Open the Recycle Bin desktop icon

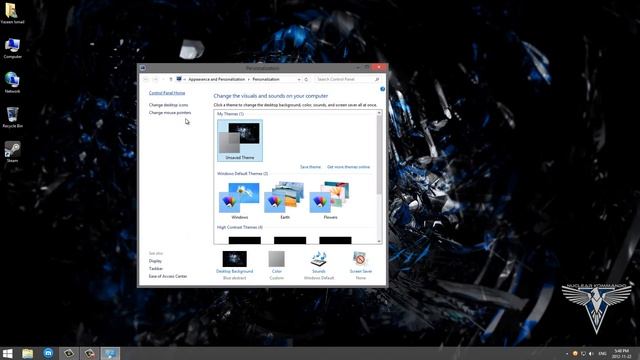pyautogui.click(x=12, y=118)
